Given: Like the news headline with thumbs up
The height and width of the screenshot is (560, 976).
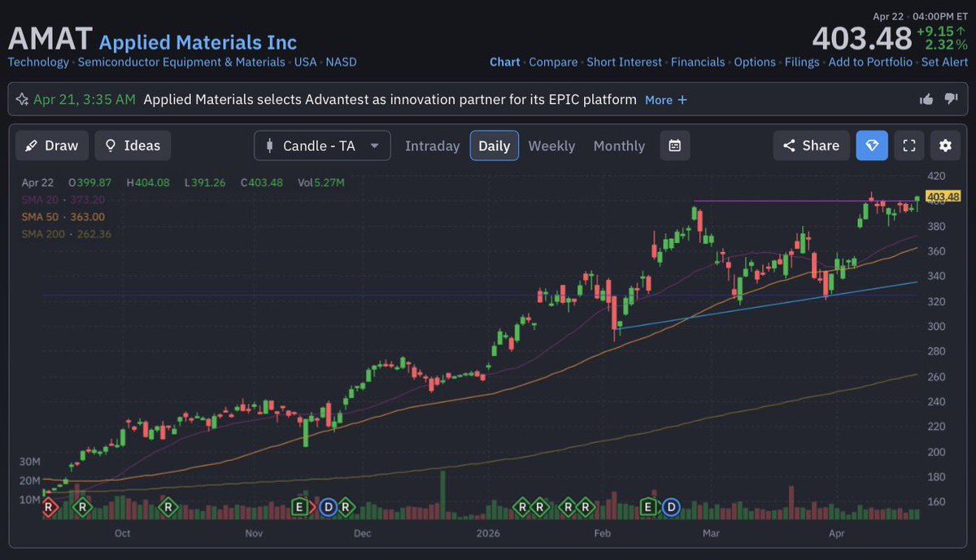Looking at the screenshot, I should [x=926, y=98].
